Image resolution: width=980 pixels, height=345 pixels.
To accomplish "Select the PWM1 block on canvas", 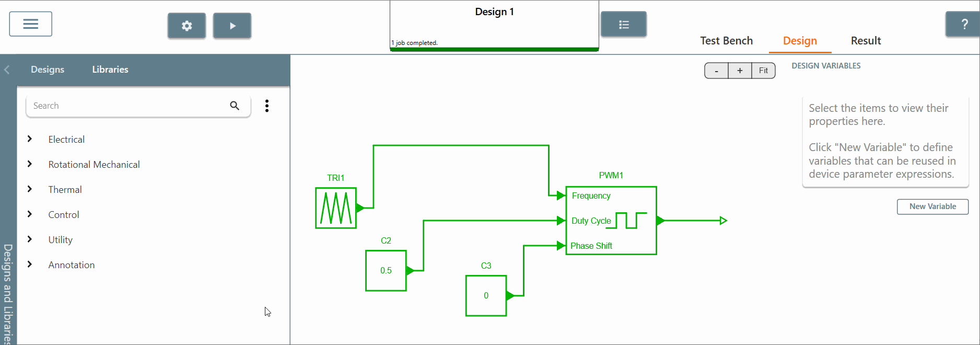I will [x=611, y=221].
